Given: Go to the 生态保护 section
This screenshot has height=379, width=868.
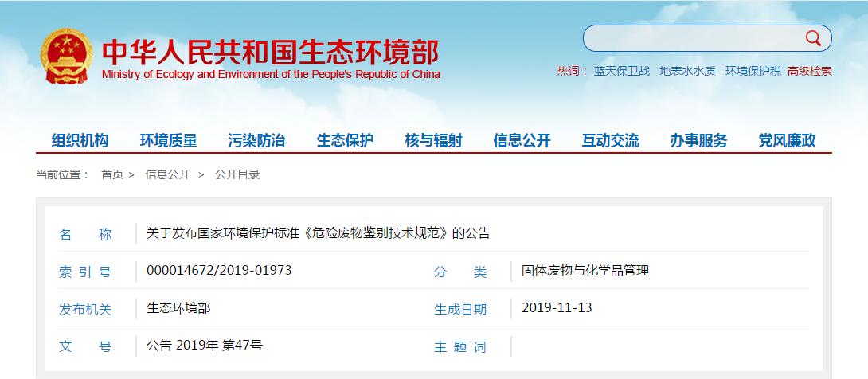Looking at the screenshot, I should click(345, 141).
